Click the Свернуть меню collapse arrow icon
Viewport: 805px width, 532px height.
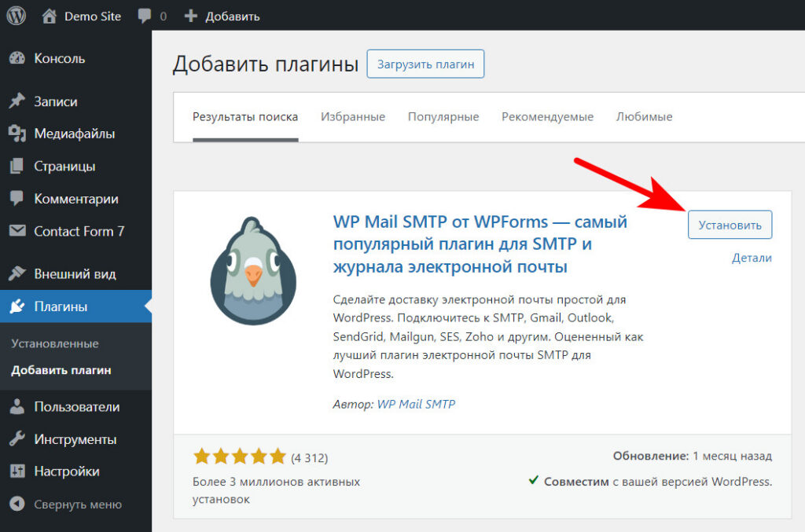point(17,504)
